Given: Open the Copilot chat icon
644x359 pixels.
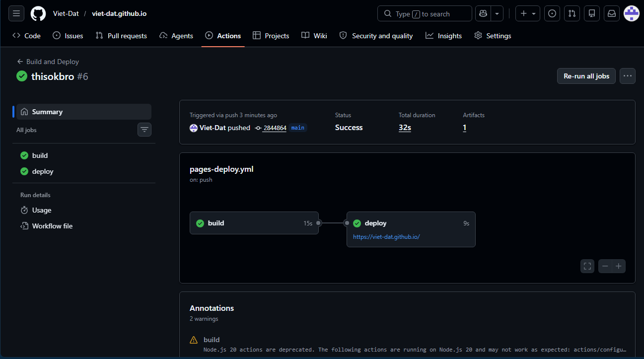Looking at the screenshot, I should coord(483,13).
